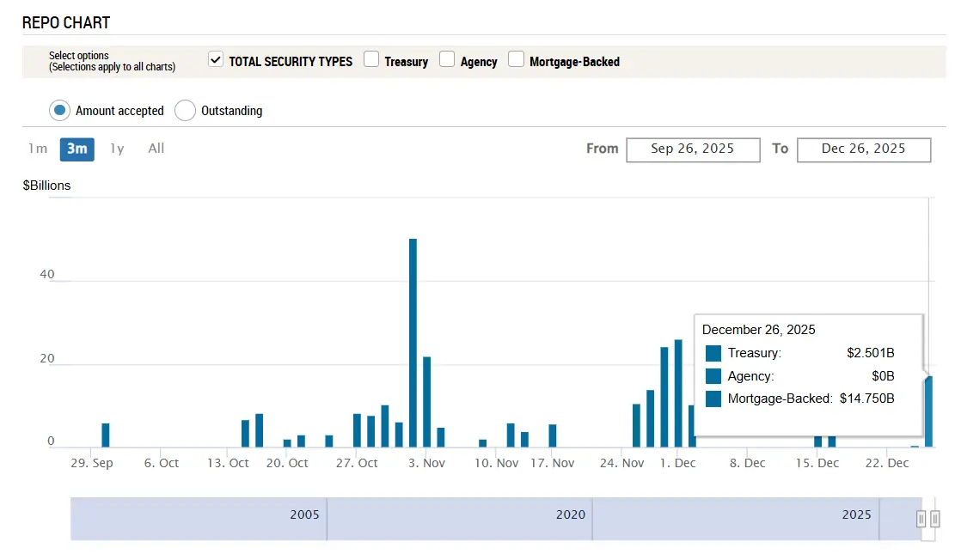Click the Agency legend square in tooltip

coord(713,376)
